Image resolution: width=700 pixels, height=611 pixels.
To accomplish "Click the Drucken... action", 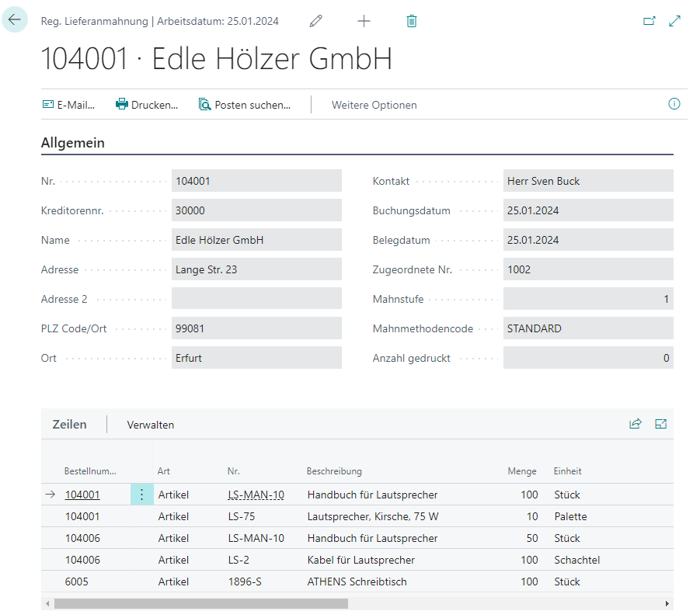I will [x=147, y=105].
